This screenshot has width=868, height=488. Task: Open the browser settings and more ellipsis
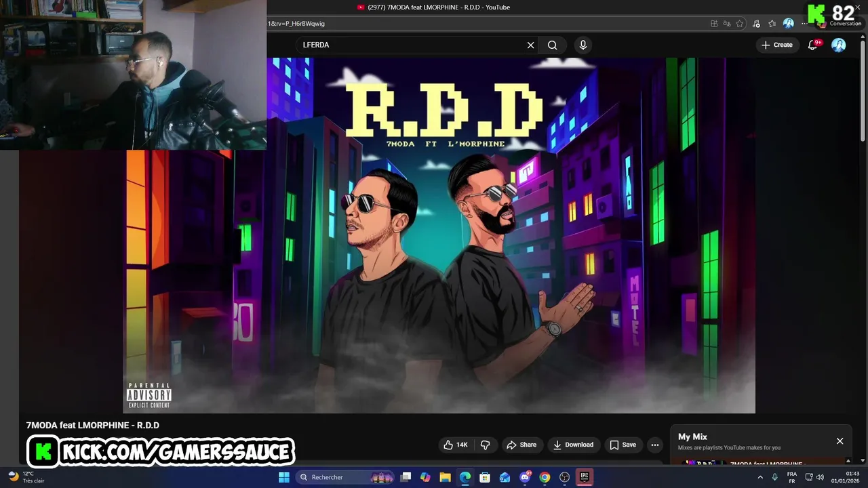pos(804,23)
